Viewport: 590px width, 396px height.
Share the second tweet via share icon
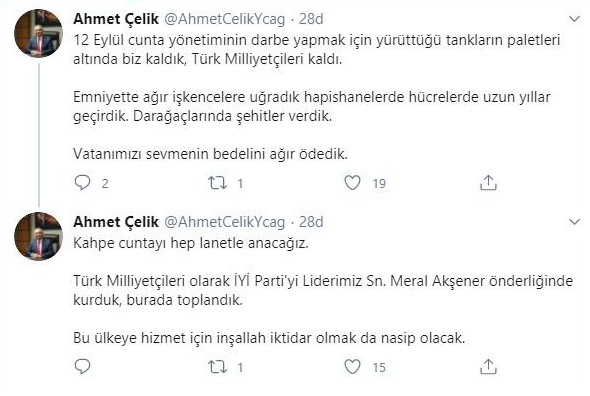point(488,367)
